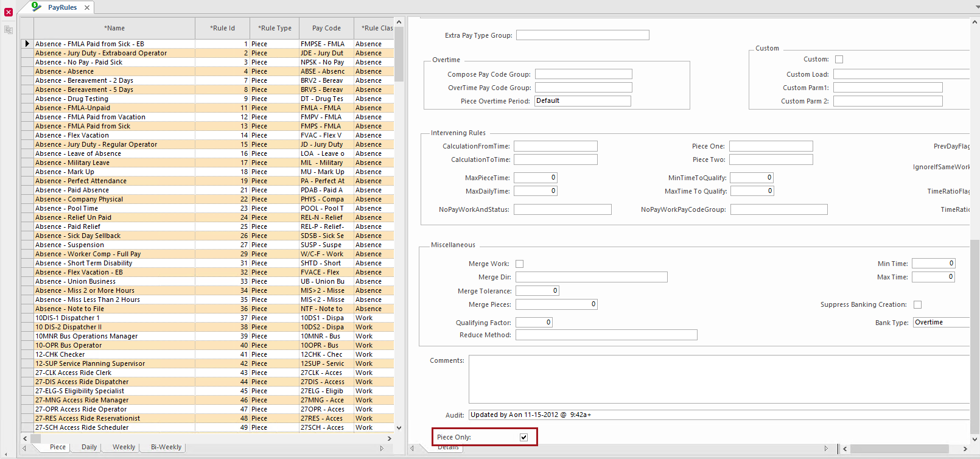Close the PayRules tab with its X
Viewport: 980px width, 459px height.
(x=87, y=7)
